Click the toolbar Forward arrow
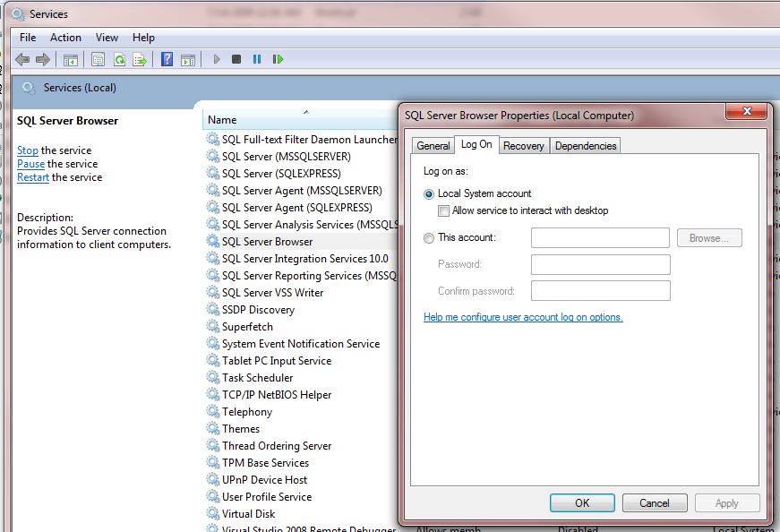The height and width of the screenshot is (532, 780). (x=43, y=60)
